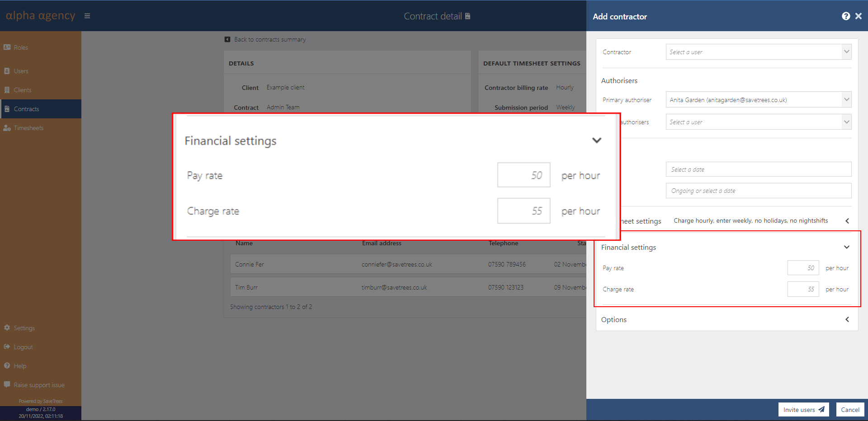Click the Roles sidebar icon
Screen dimensions: 868x421
pyautogui.click(x=7, y=47)
